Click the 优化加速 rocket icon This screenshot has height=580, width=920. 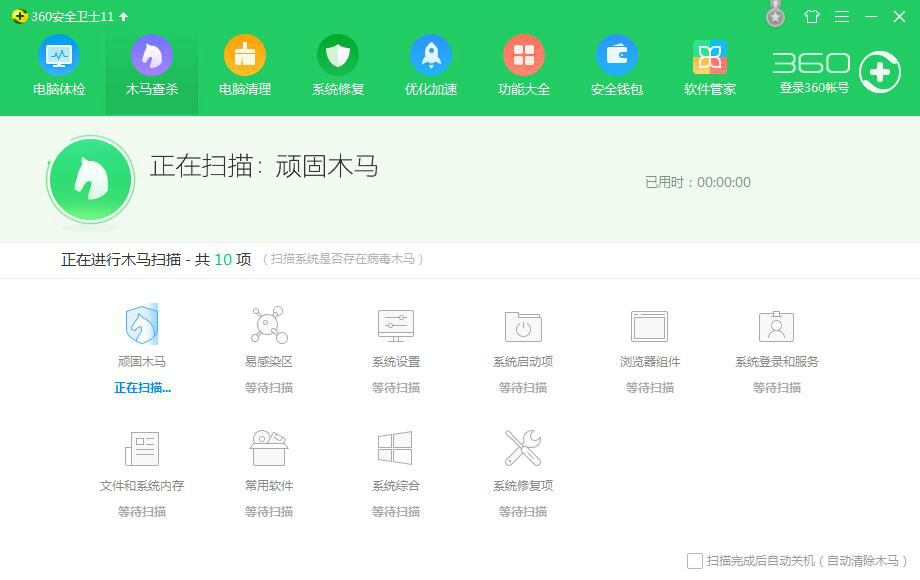click(431, 56)
